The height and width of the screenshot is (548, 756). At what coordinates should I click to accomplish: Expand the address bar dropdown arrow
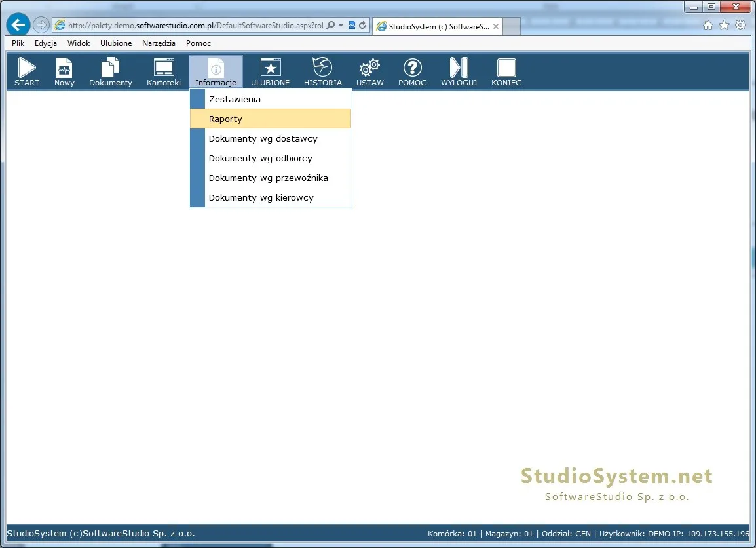pos(341,25)
